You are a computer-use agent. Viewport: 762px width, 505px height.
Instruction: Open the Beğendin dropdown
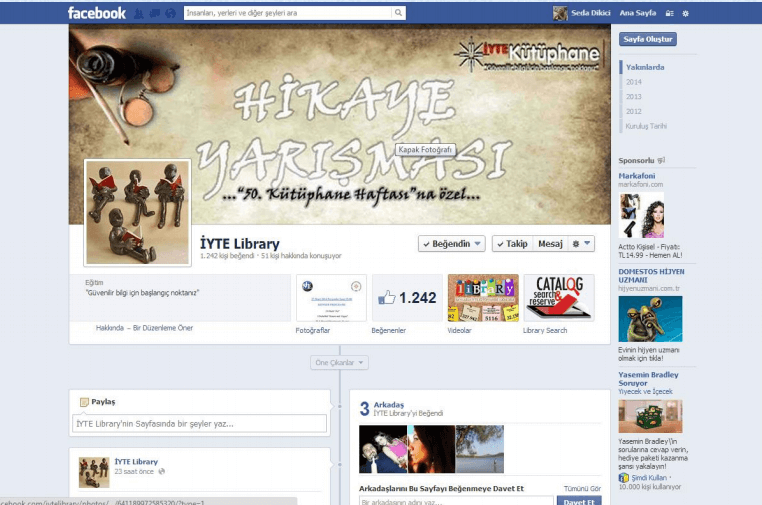pos(451,244)
